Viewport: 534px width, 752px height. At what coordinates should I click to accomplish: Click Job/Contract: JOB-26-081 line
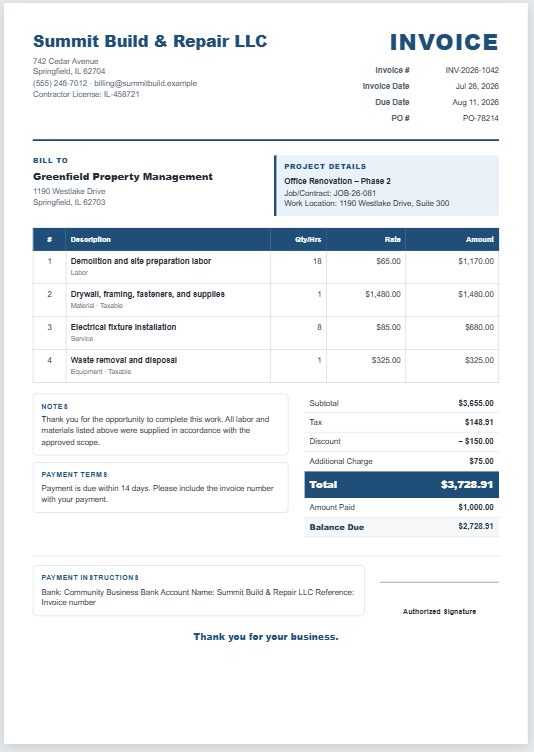[330, 193]
